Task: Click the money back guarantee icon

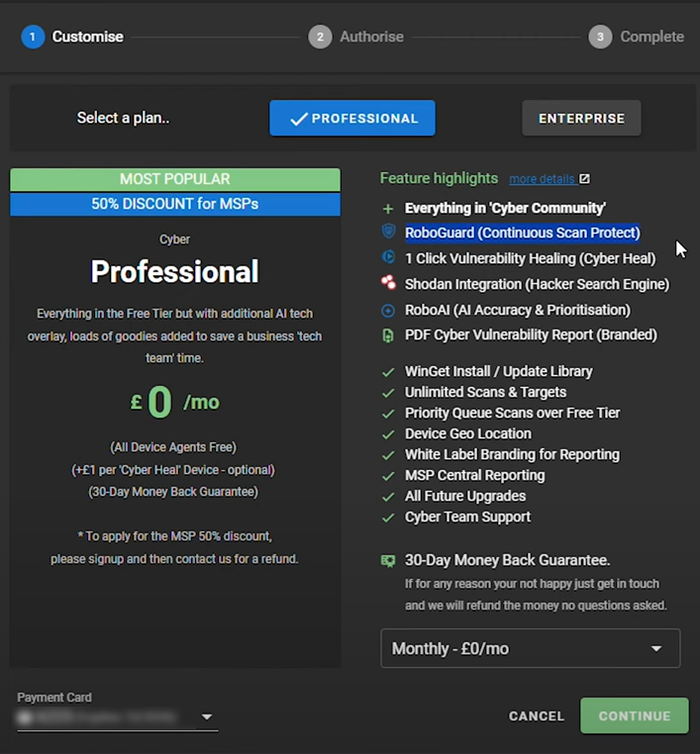Action: tap(388, 561)
